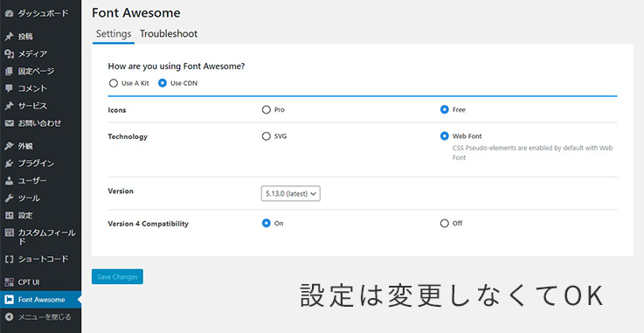Choose the Pro icons radio button
This screenshot has width=644, height=333.
tap(267, 109)
